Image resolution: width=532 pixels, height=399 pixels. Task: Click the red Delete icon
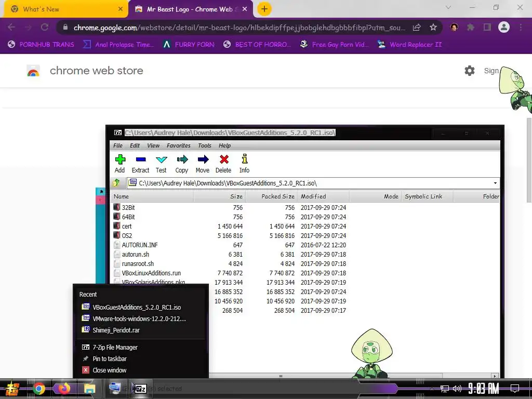click(x=223, y=164)
